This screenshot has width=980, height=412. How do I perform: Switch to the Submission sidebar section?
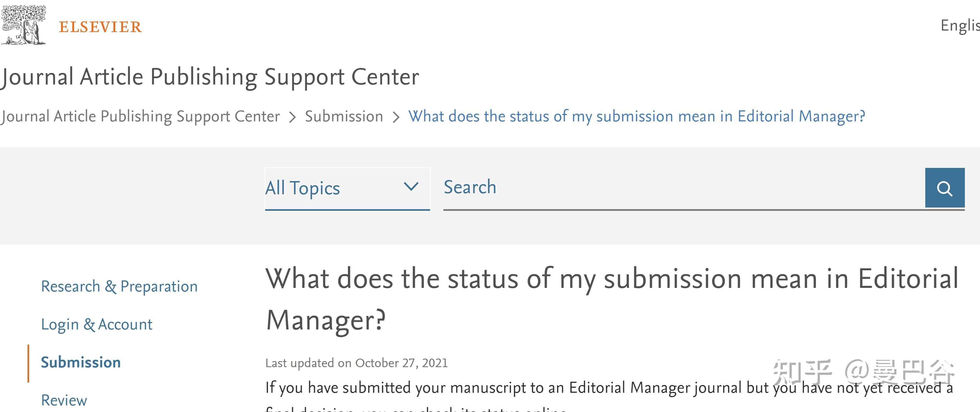tap(81, 362)
